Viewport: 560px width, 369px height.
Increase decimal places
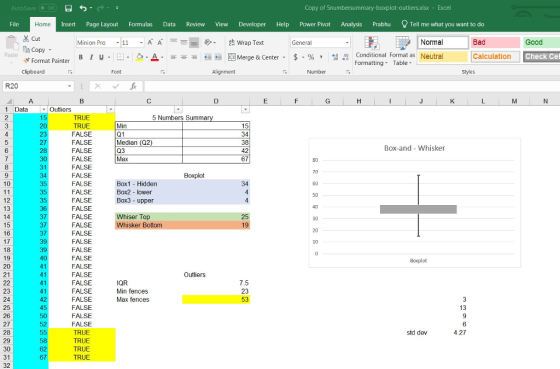(335, 57)
